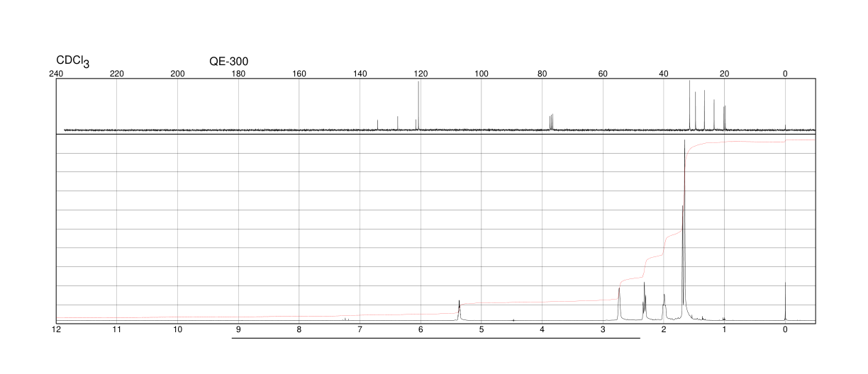Viewport: 868px width, 374px height.
Task: Click the proton multiplet near 2.3 ppm
Action: tap(645, 301)
